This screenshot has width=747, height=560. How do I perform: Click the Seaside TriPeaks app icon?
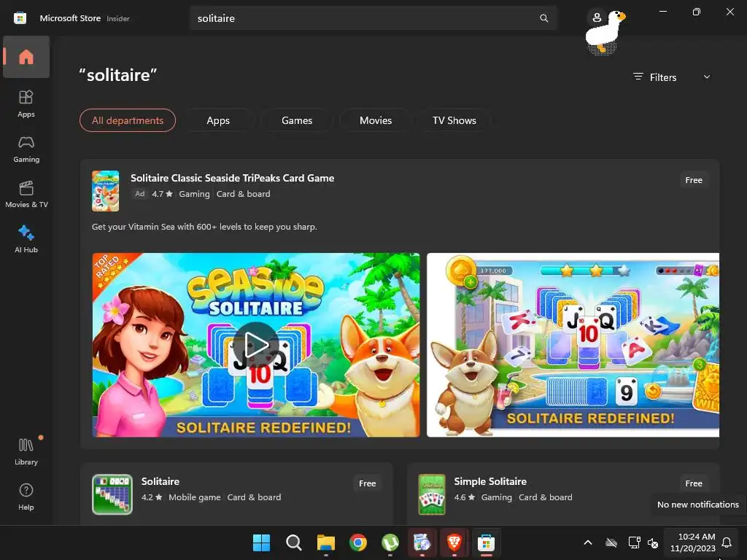tap(105, 191)
